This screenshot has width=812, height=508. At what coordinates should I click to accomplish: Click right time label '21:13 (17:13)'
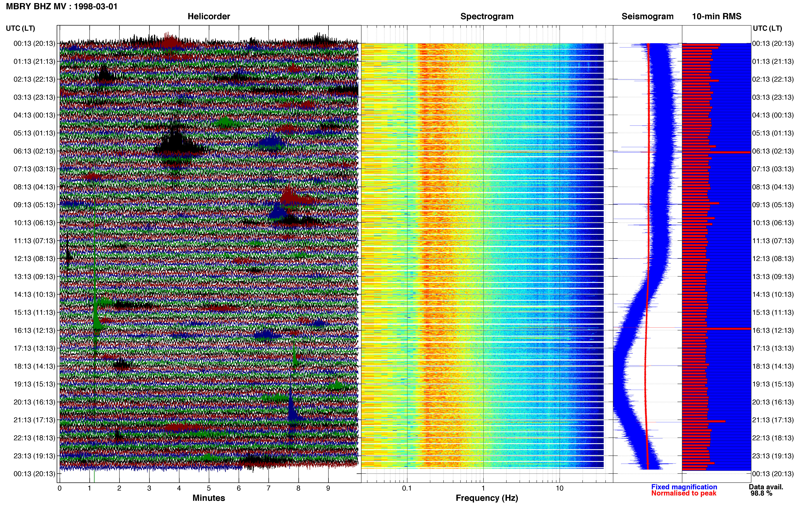point(773,420)
